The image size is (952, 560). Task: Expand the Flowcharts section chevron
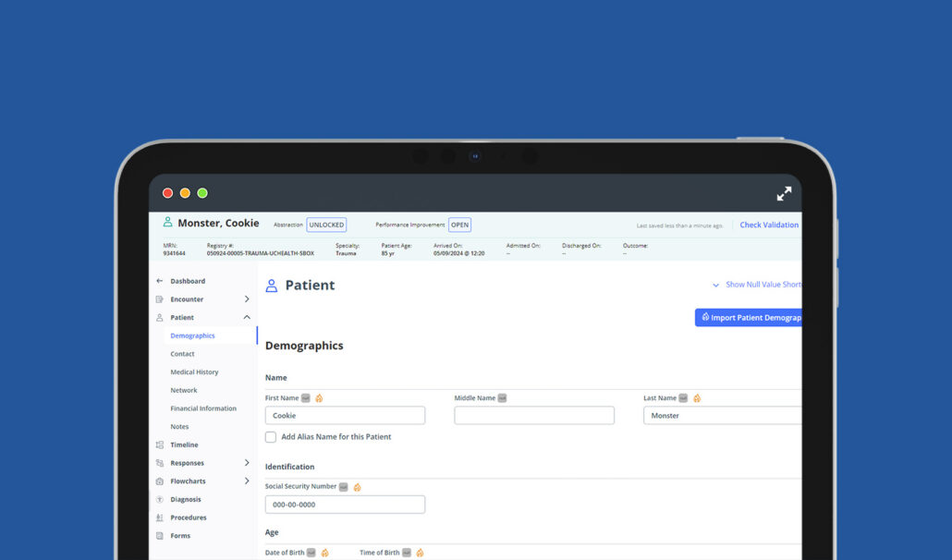click(x=247, y=481)
